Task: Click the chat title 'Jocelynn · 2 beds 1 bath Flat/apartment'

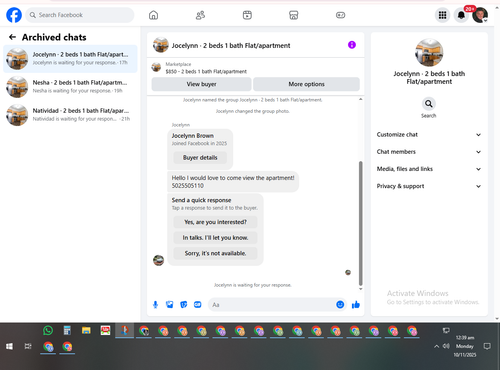Action: [231, 45]
